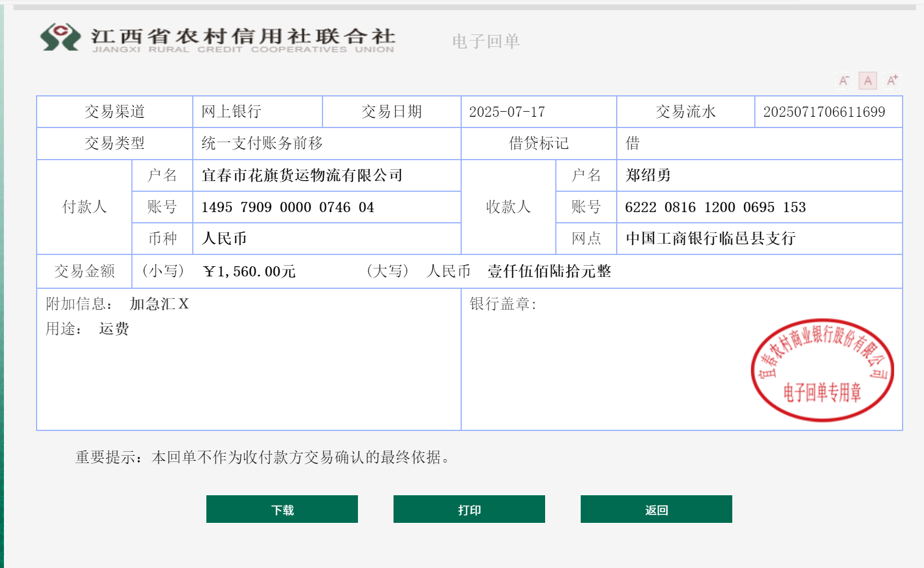Click the 付款人 label cell
Screen dimensions: 924x568
pyautogui.click(x=85, y=207)
